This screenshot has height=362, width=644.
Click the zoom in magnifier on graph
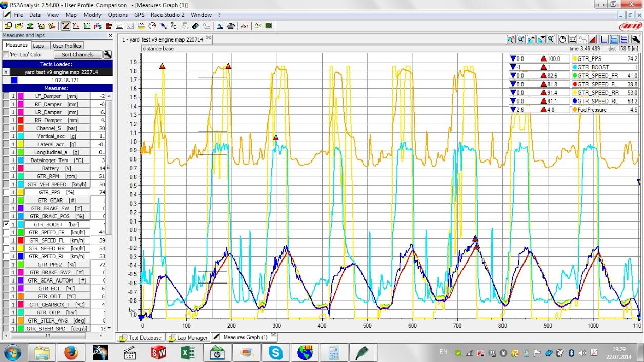[x=521, y=39]
